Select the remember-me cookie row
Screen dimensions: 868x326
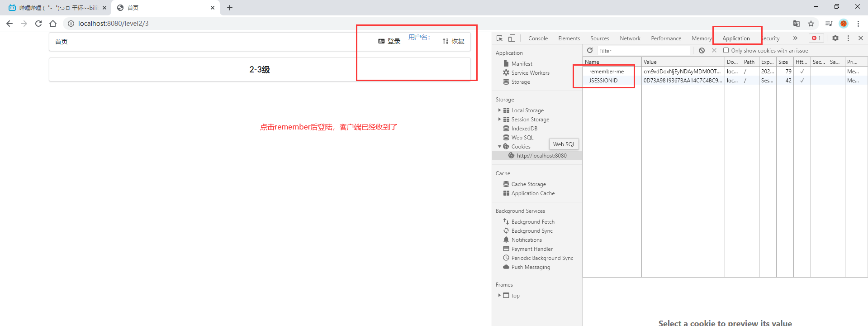(725, 72)
